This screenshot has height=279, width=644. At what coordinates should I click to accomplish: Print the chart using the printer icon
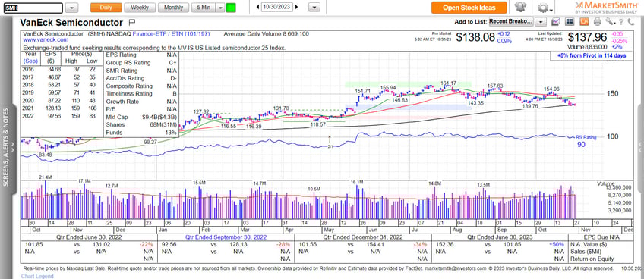point(598,22)
